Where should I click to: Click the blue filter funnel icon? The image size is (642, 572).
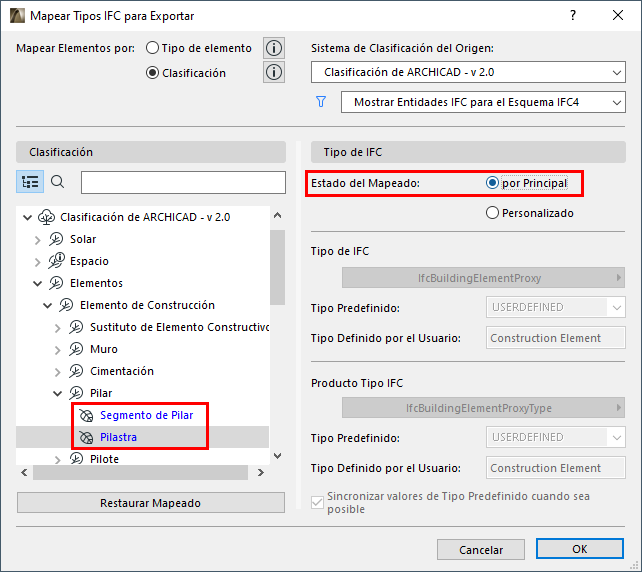321,102
